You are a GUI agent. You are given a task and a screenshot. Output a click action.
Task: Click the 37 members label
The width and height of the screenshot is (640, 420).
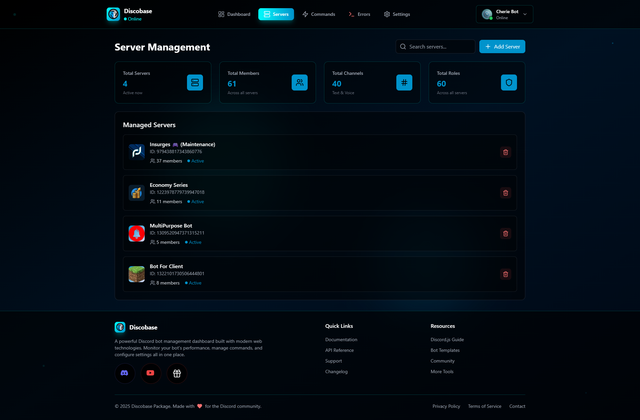click(166, 161)
